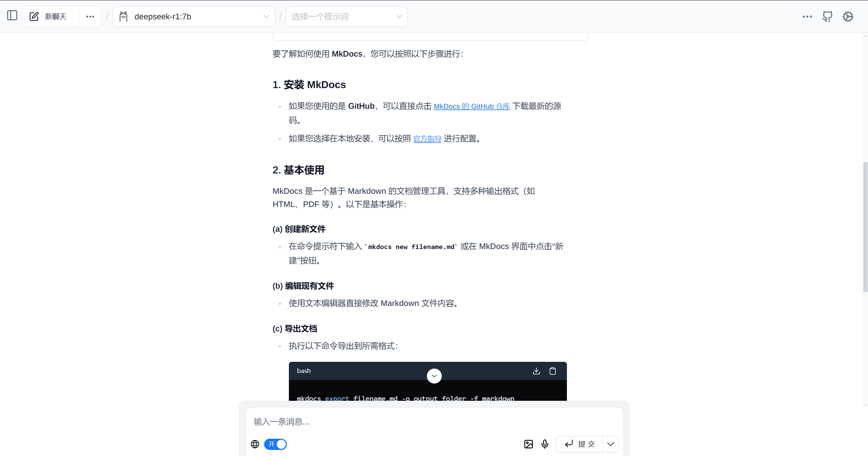Click the heading 2. 基本使用
This screenshot has height=456, width=868.
coord(298,170)
